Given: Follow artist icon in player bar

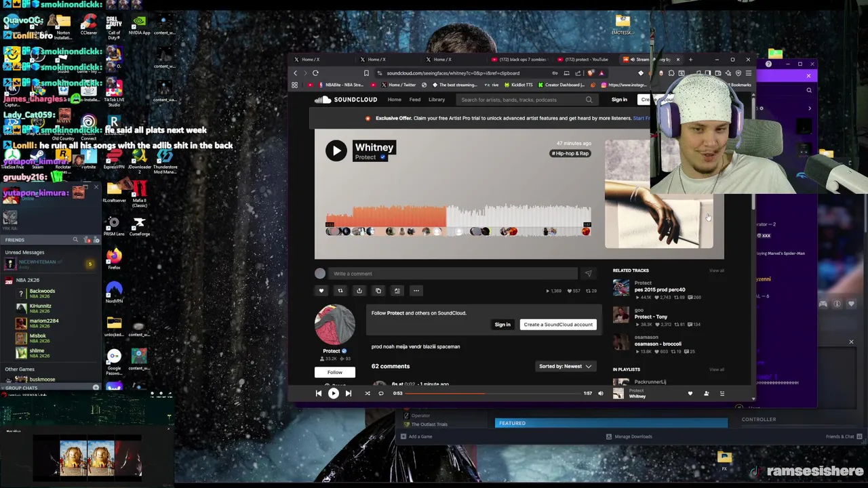Looking at the screenshot, I should click(706, 393).
